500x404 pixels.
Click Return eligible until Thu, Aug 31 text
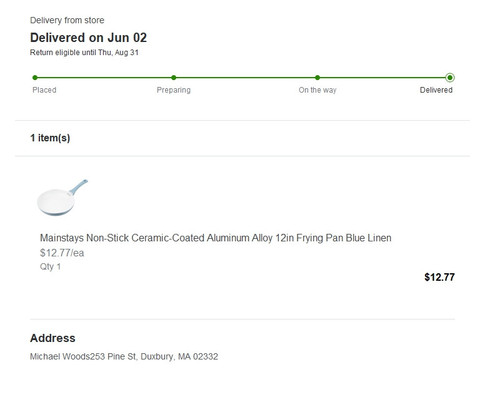[x=84, y=52]
